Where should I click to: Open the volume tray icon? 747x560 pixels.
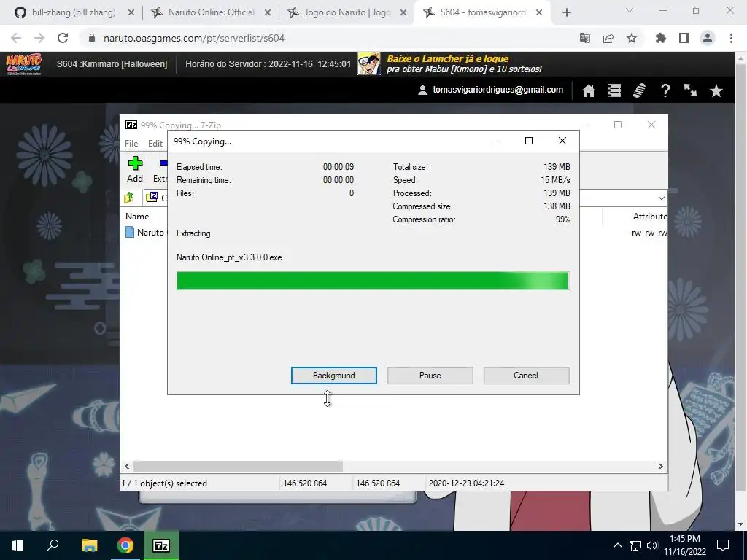652,545
